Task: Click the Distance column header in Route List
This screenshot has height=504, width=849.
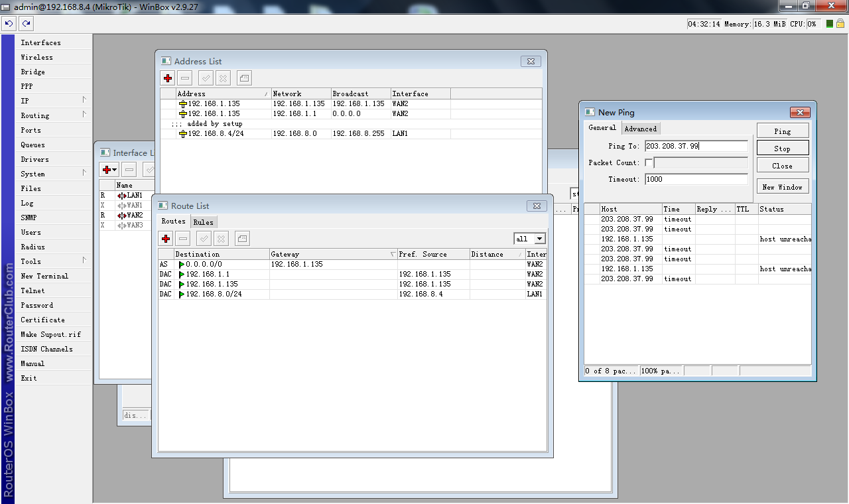Action: (x=497, y=254)
